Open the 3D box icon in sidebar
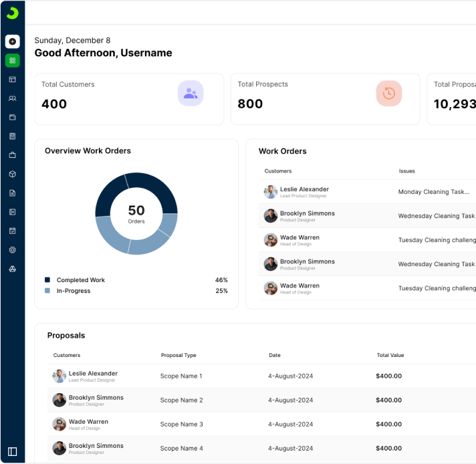The height and width of the screenshot is (464, 476). point(12,174)
